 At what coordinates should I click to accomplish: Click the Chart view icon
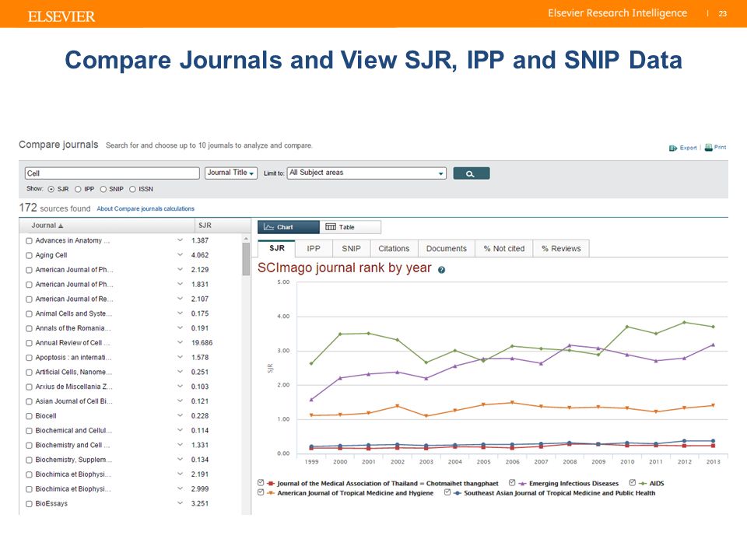pyautogui.click(x=268, y=227)
